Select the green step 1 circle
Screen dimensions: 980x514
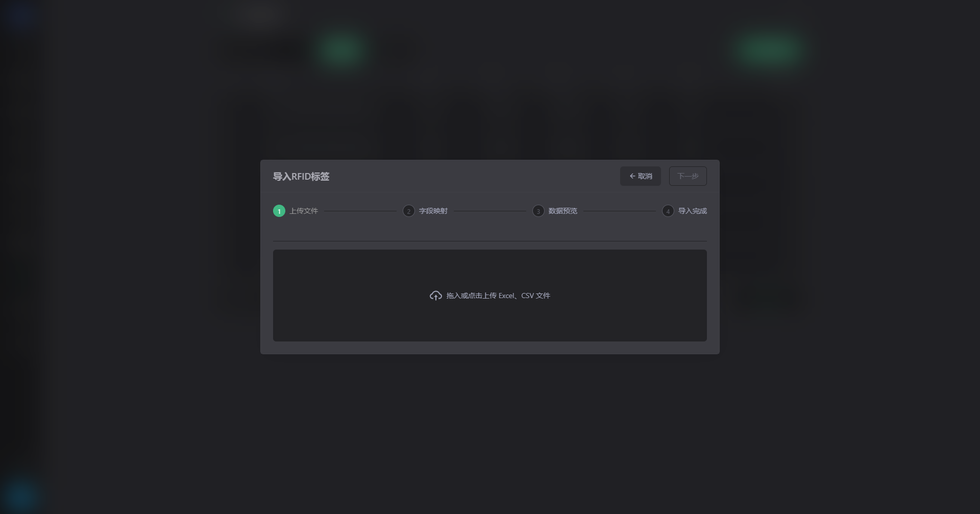pos(279,211)
